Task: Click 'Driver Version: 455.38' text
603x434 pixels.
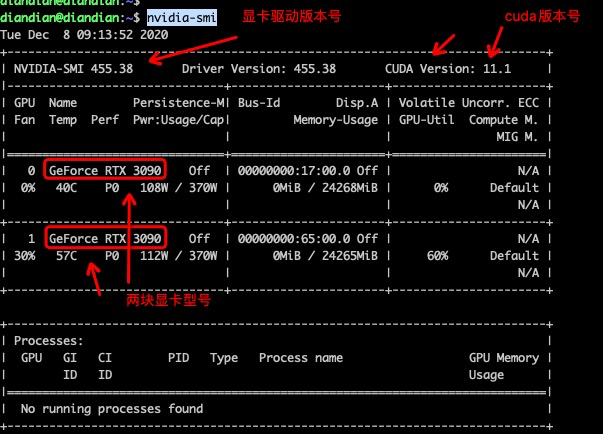Action: (x=259, y=69)
